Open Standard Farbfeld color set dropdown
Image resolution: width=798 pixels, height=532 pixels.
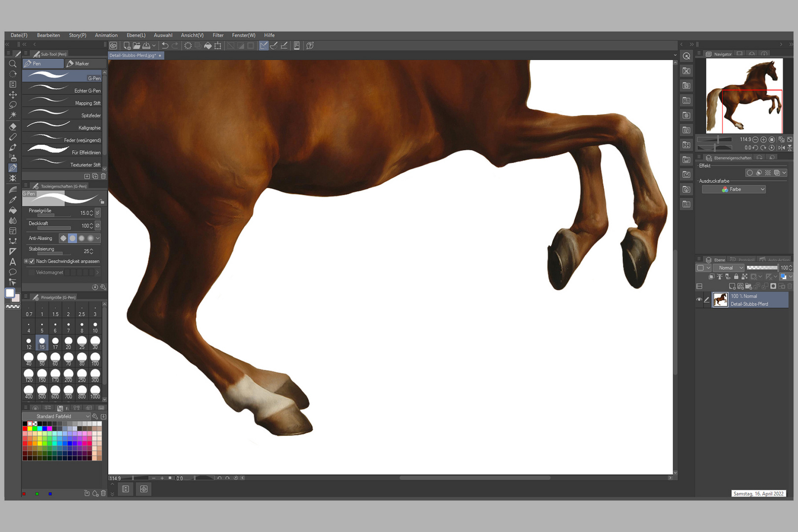pos(57,417)
